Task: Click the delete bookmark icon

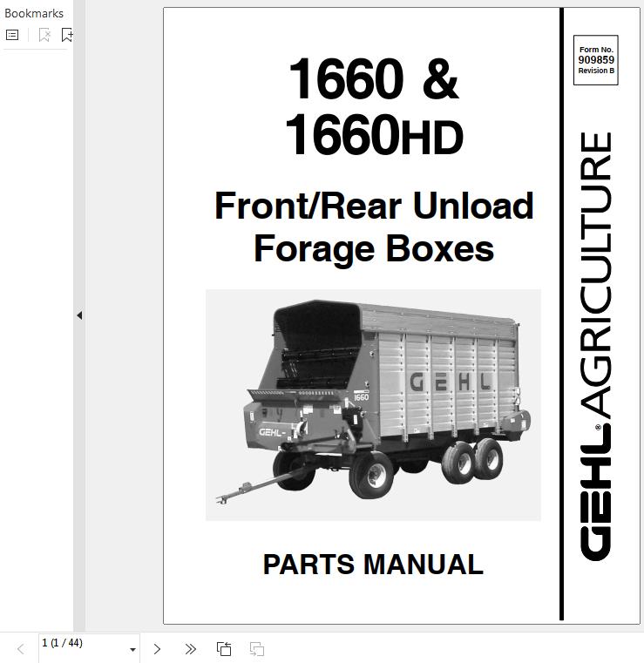Action: 44,35
